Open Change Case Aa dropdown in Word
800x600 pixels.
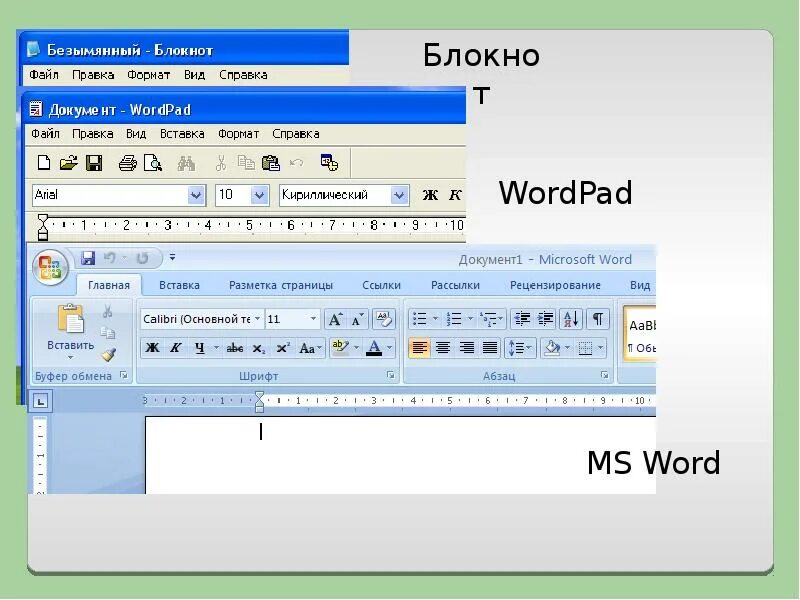click(x=310, y=348)
